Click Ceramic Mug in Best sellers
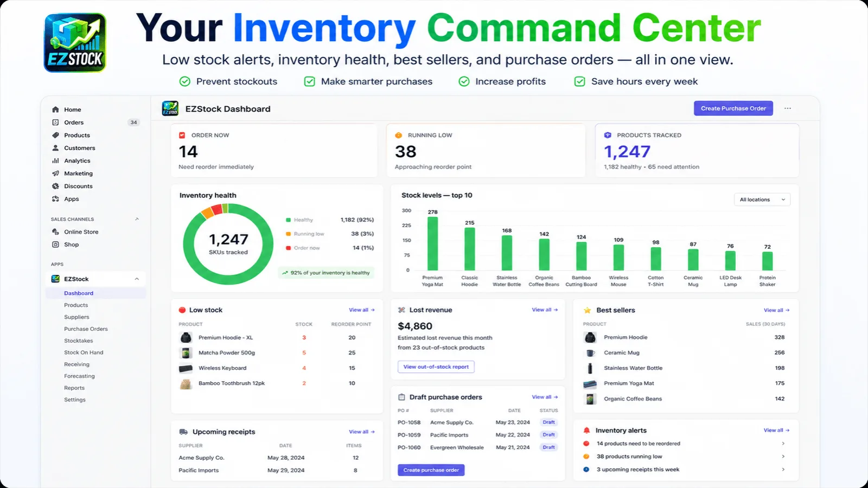 622,353
